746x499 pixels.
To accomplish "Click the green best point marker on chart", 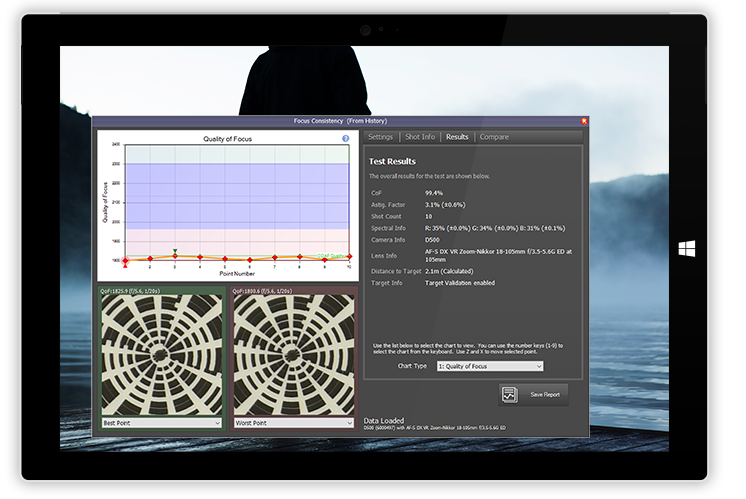I will click(175, 252).
